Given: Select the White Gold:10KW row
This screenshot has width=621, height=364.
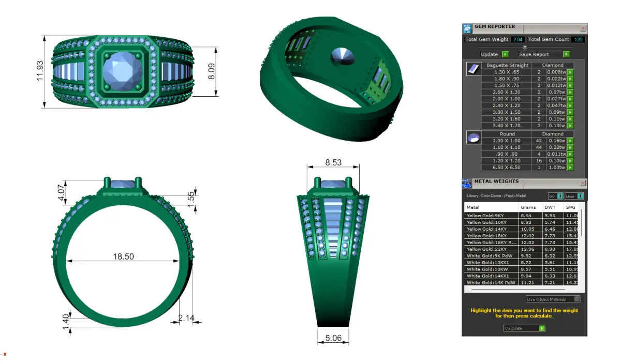Looking at the screenshot, I should pos(522,269).
